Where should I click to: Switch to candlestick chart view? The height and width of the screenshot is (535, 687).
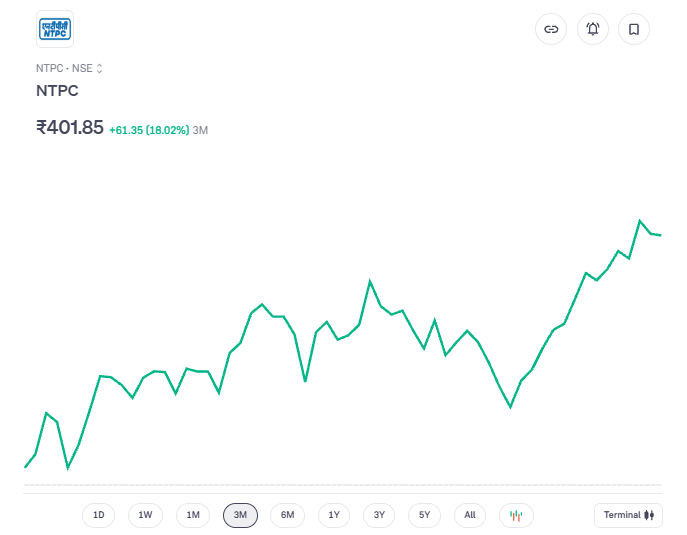pos(516,515)
